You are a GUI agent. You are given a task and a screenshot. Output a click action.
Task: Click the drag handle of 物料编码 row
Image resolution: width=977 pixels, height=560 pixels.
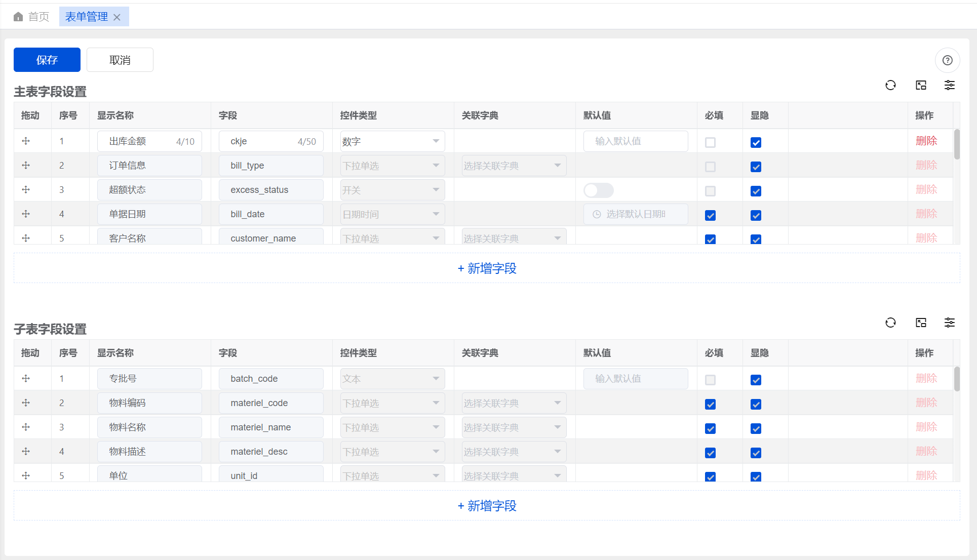[26, 403]
